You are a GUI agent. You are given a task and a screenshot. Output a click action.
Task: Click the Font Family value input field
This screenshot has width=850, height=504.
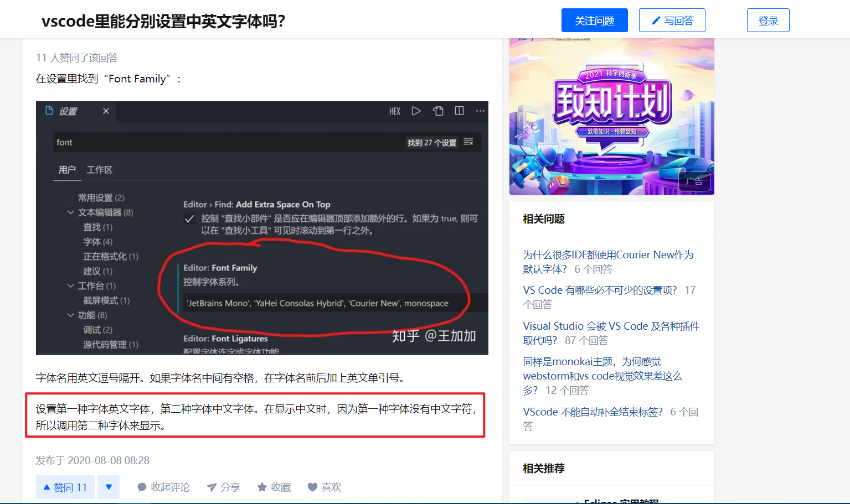click(336, 303)
